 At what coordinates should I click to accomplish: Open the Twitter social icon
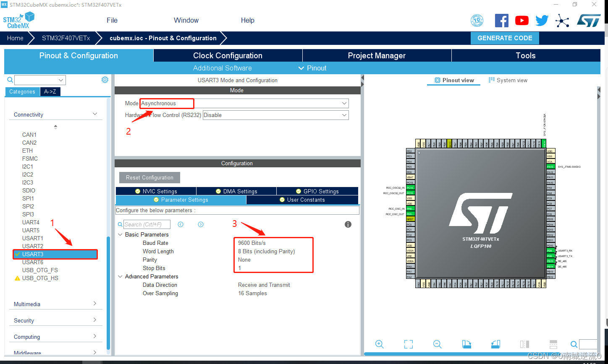[x=542, y=20]
